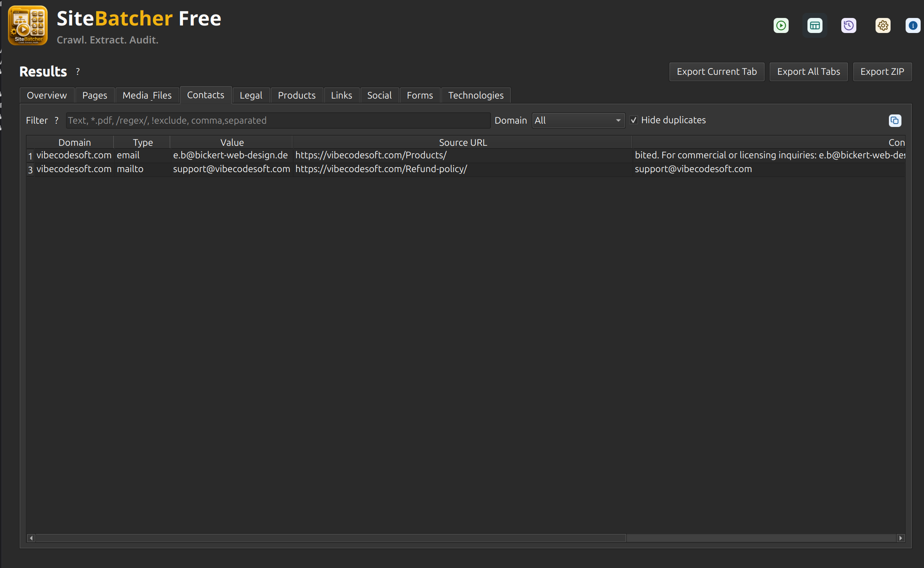
Task: Click the Results help question mark
Action: 78,71
